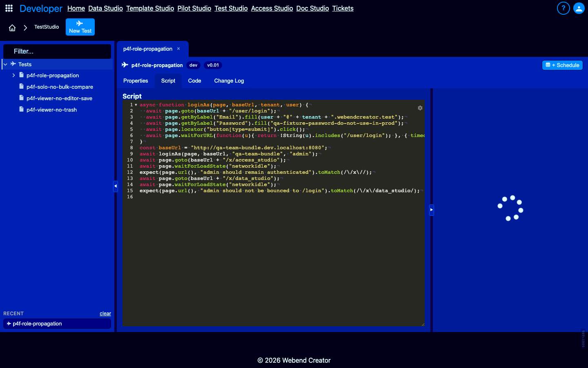This screenshot has height=368, width=588.
Task: Open recent item p4f-role-propagation
Action: pyautogui.click(x=57, y=323)
